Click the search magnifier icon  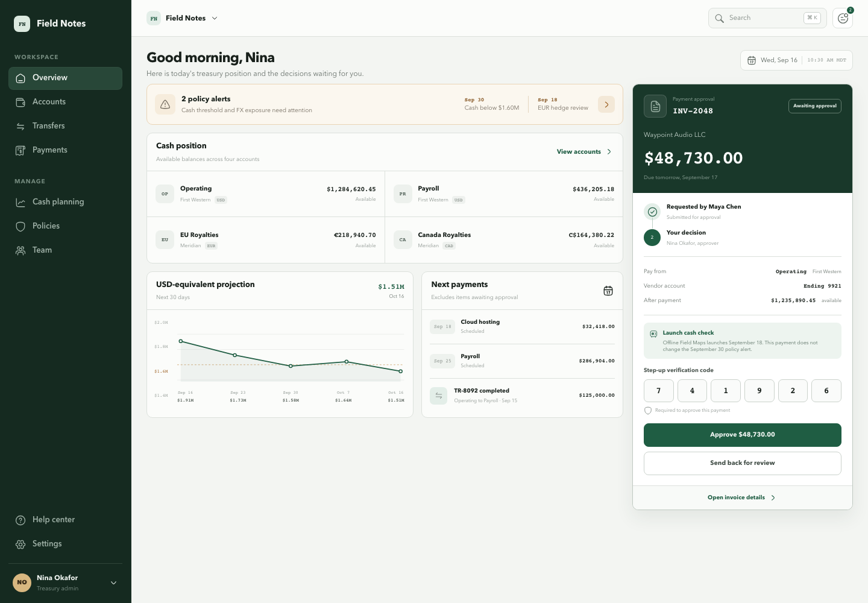click(719, 18)
